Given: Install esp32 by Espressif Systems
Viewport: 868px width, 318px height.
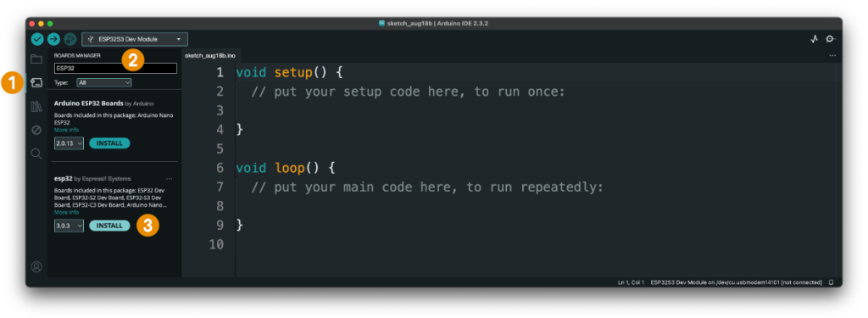Looking at the screenshot, I should 109,226.
